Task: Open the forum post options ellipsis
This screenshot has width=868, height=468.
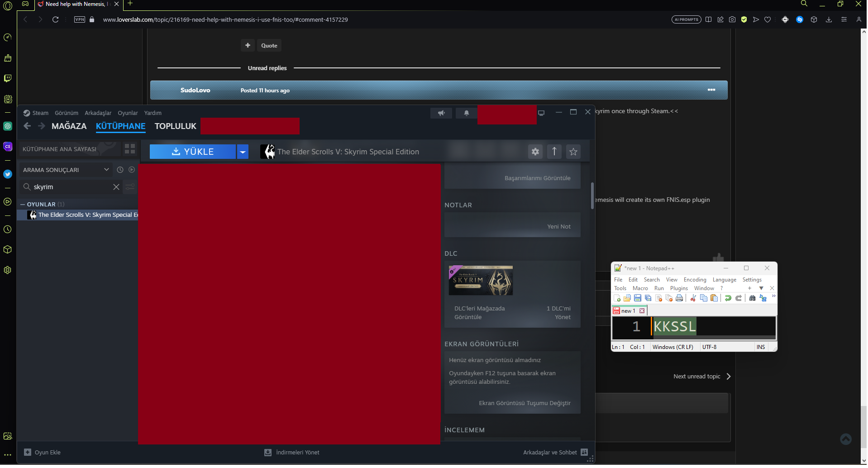Action: click(x=711, y=90)
